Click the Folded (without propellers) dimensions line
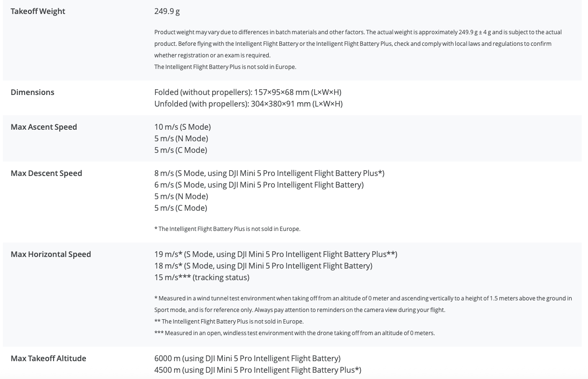 (x=247, y=92)
